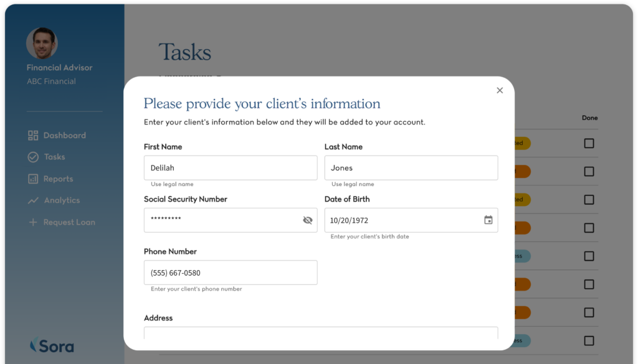This screenshot has width=638, height=364.
Task: Click the Dashboard grid icon in sidebar
Action: point(33,135)
